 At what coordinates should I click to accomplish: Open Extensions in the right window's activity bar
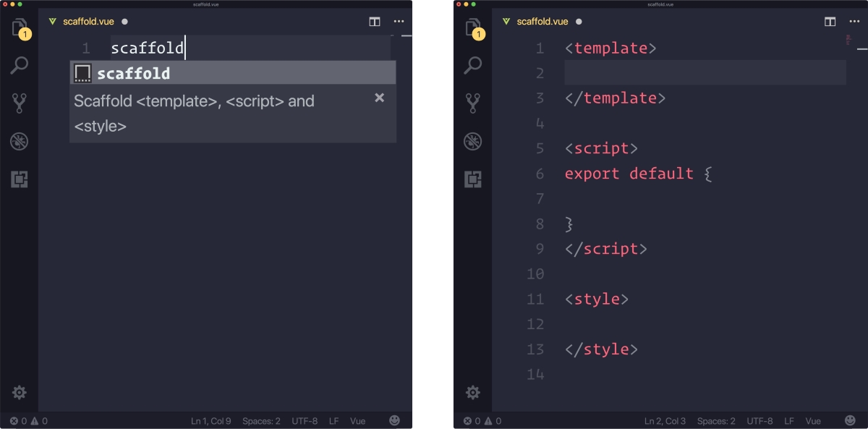[x=473, y=179]
